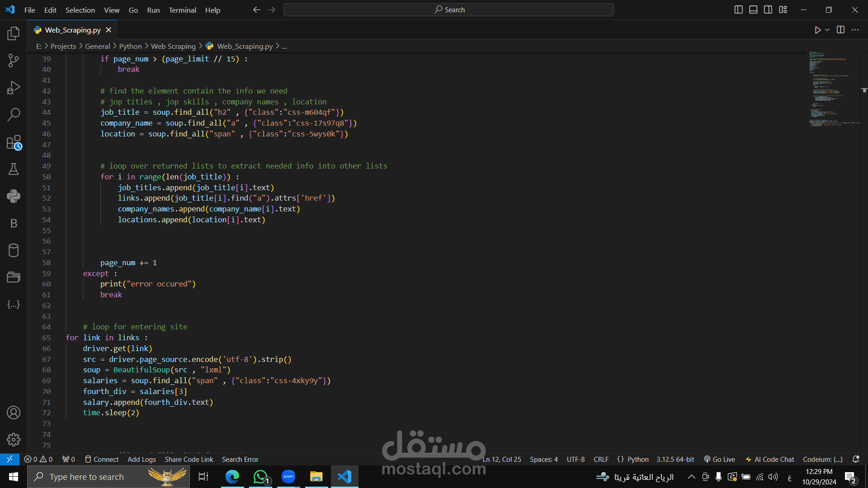Open the editor More Actions menu
The height and width of the screenshot is (488, 868).
[x=855, y=30]
